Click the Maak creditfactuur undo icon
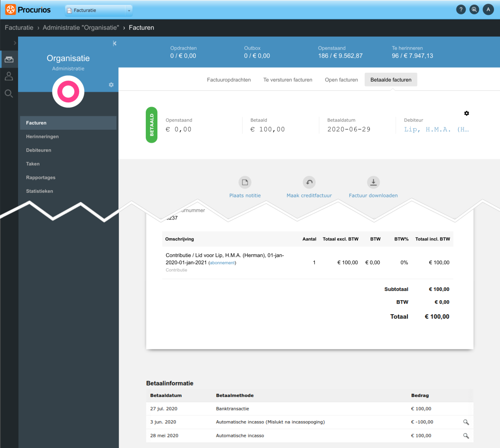The image size is (500, 448). tap(309, 183)
